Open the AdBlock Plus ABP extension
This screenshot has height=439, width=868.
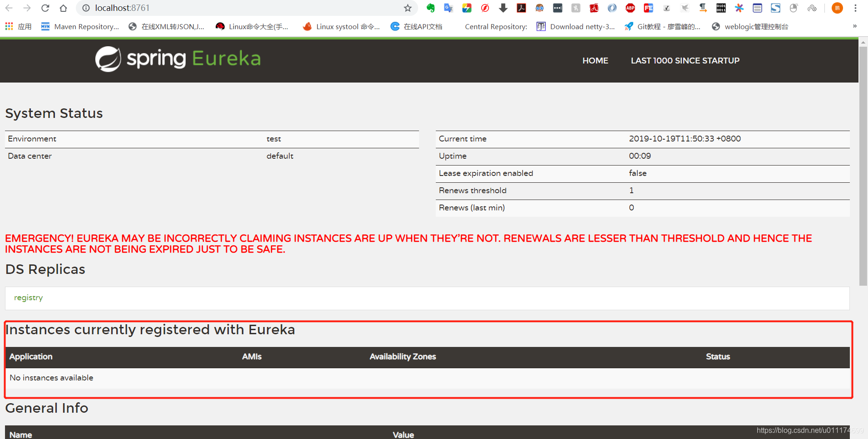coord(630,8)
